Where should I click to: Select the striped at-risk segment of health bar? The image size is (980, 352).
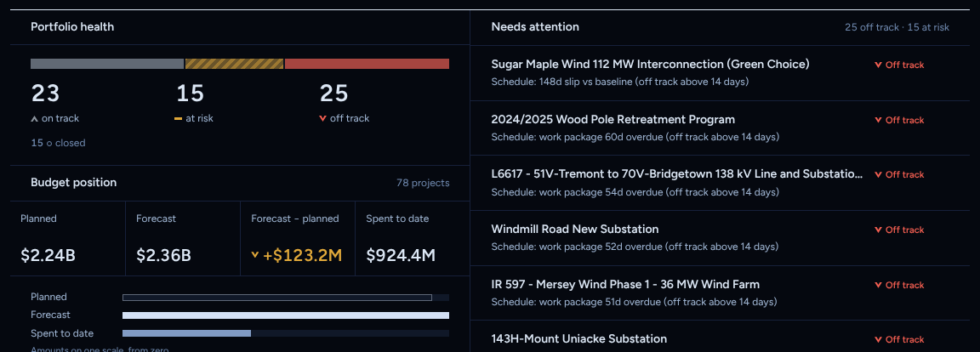235,64
